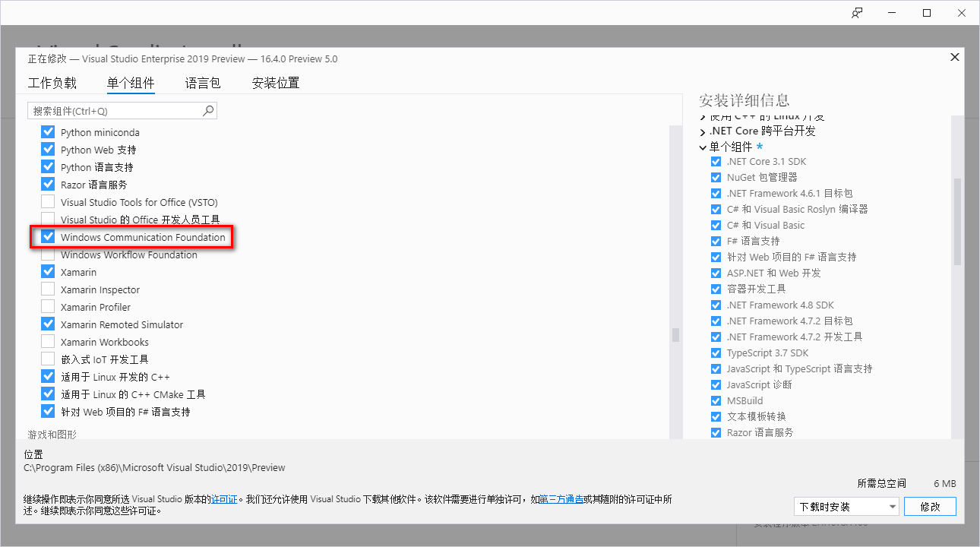Switch to the 工作负载 tab
The width and height of the screenshot is (980, 547).
point(52,83)
